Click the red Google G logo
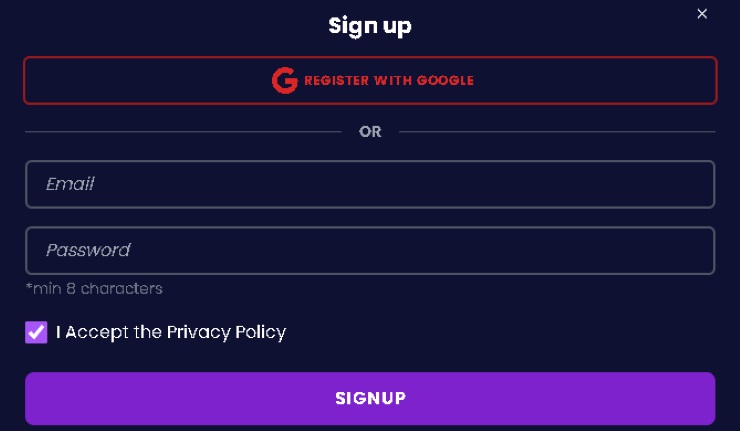Image resolution: width=740 pixels, height=431 pixels. 285,80
